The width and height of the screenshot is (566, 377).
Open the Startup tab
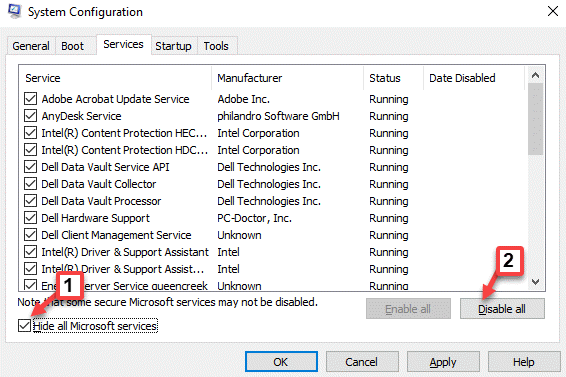[x=173, y=46]
